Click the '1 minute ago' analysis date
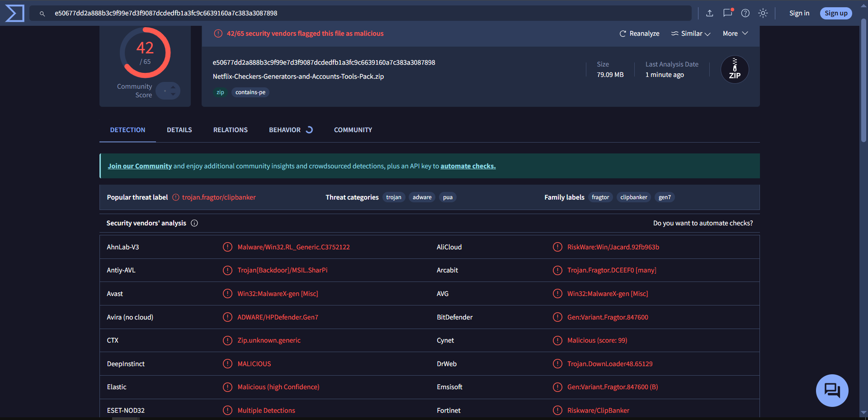868x420 pixels. point(665,75)
